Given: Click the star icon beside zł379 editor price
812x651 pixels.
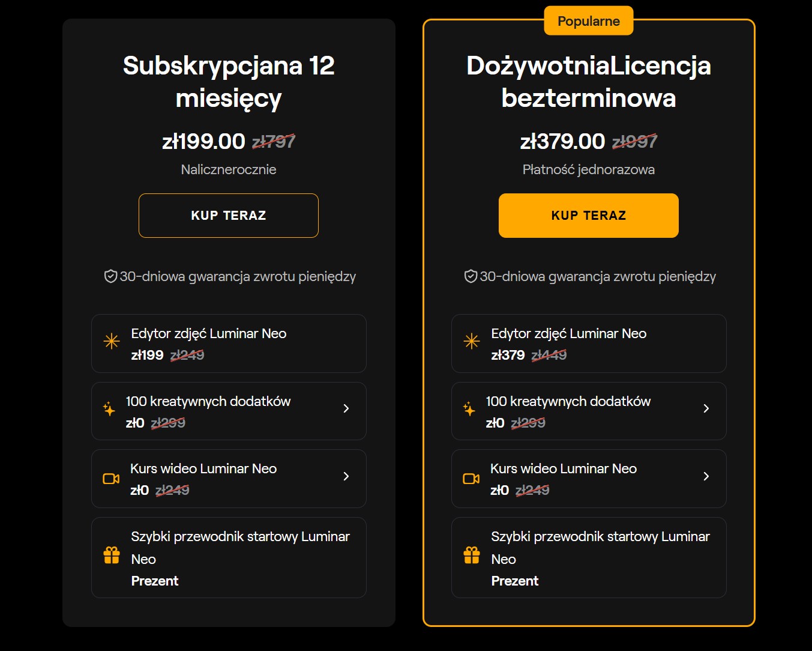Looking at the screenshot, I should point(472,341).
